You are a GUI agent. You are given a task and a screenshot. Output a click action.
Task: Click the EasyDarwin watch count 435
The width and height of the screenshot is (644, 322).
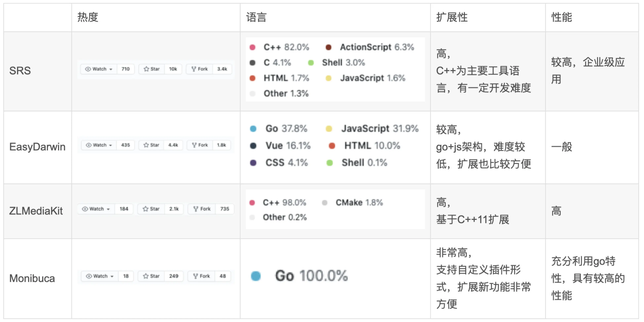[125, 145]
